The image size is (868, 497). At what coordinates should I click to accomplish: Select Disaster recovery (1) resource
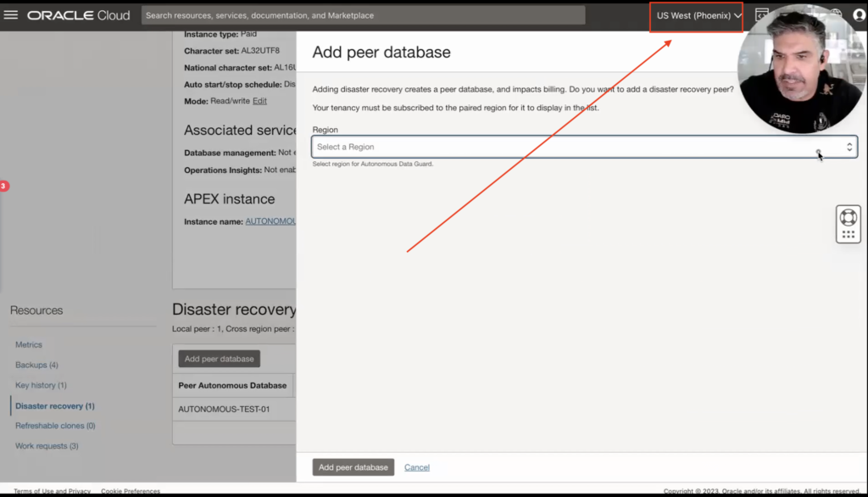point(54,406)
